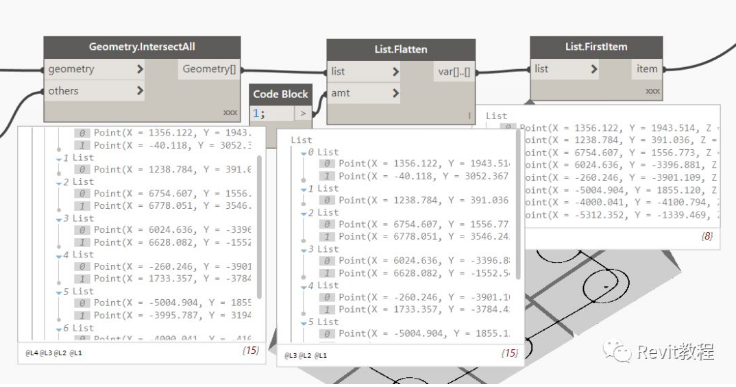Click List root label in FirstItem preview
The image size is (736, 387).
click(496, 116)
